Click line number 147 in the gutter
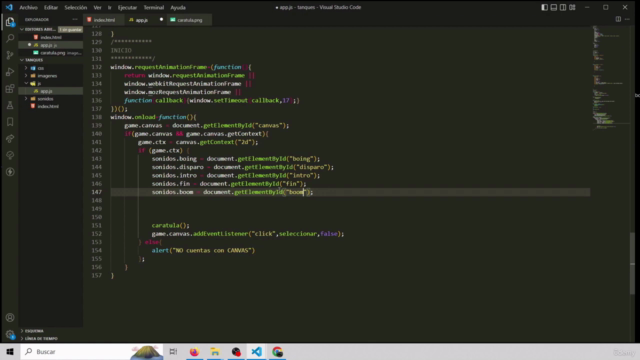Screen dimensions: 640x360 pyautogui.click(x=97, y=192)
